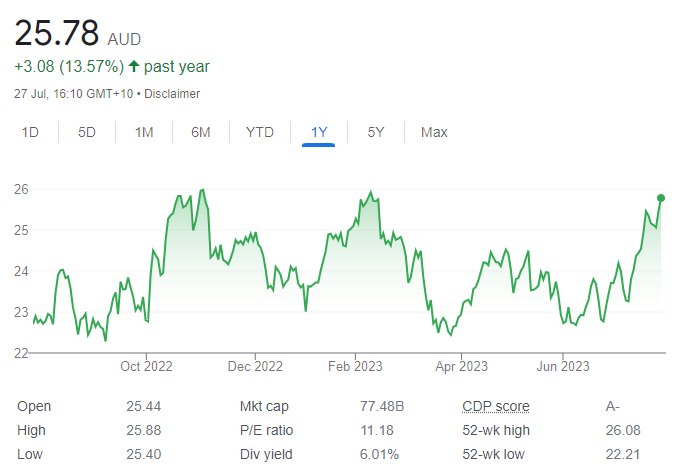Click the Jun 2023 axis label
682x474 pixels.
tap(563, 367)
